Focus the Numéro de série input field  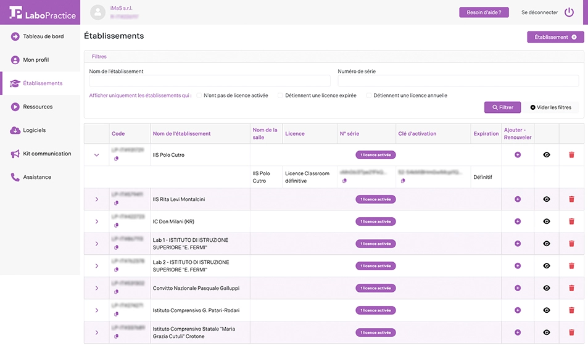(x=458, y=81)
